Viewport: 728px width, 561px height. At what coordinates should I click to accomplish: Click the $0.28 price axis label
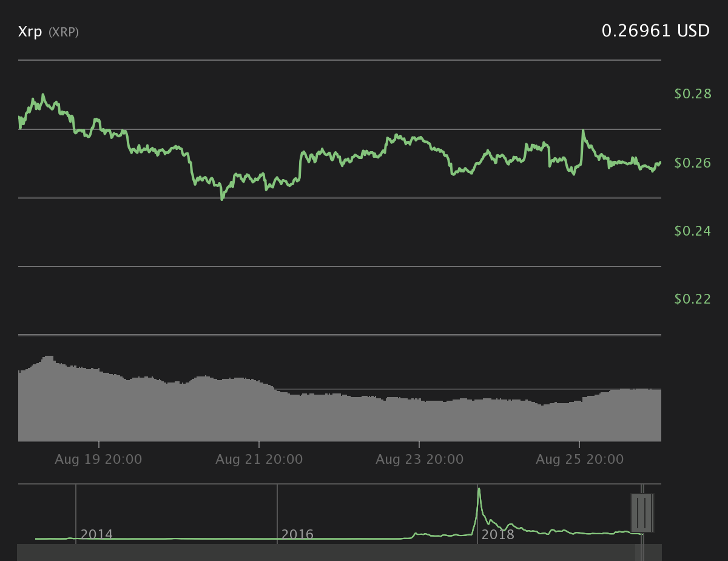(x=692, y=94)
